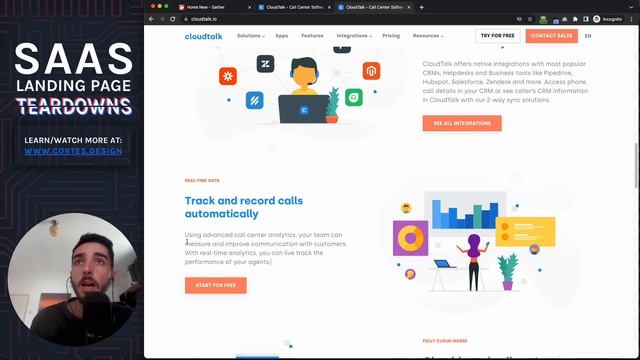
Task: Switch to the first CloudTalk tab
Action: (295, 7)
